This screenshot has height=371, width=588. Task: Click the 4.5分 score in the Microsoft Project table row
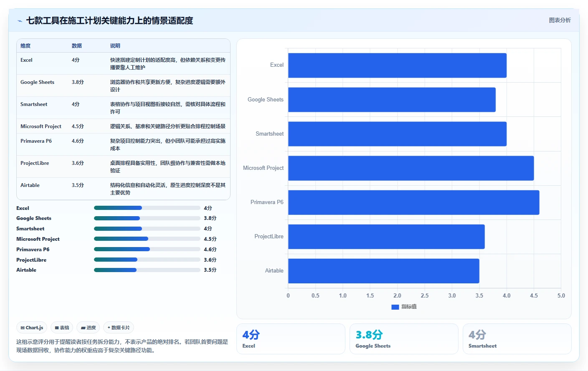coord(78,126)
